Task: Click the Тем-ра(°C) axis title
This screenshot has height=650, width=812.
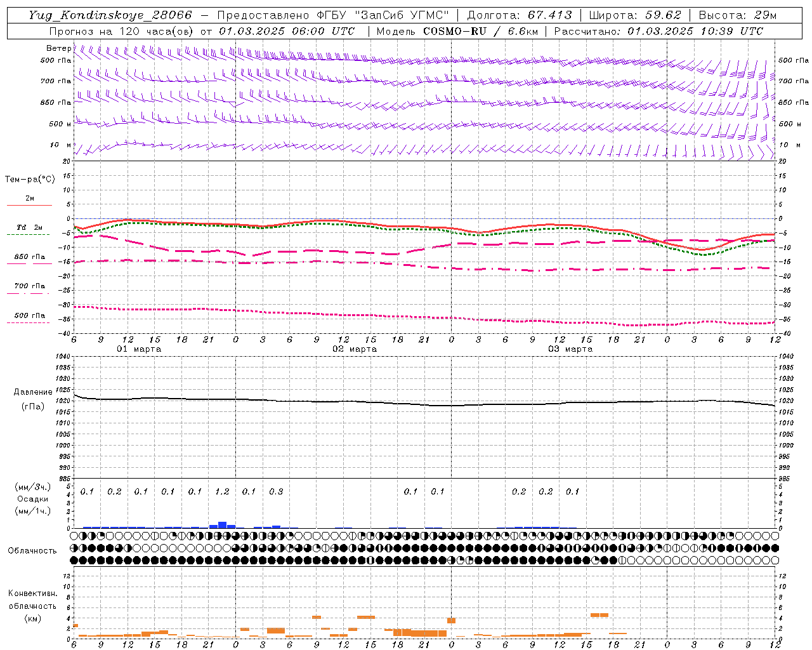Action: [x=30, y=180]
